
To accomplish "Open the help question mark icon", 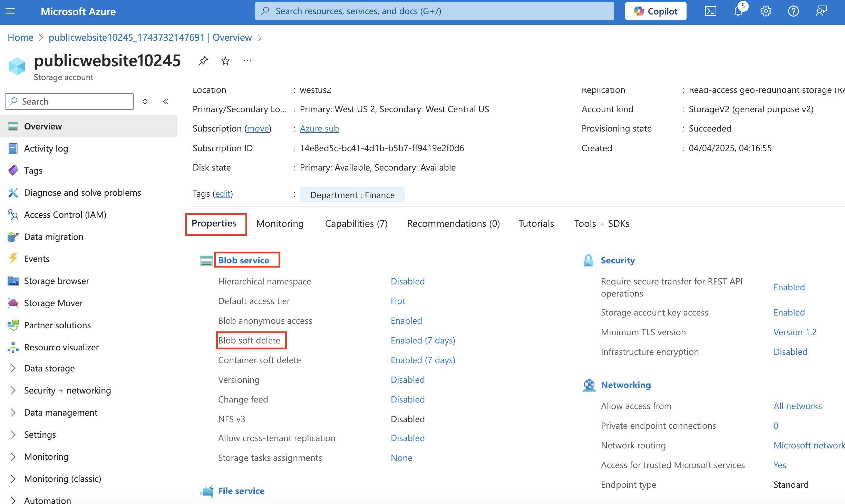I will click(x=794, y=11).
